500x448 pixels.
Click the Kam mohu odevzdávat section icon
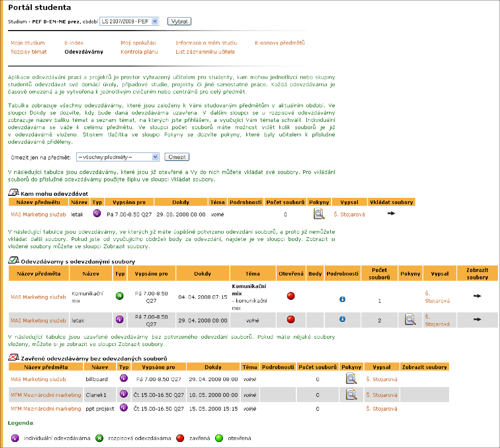[x=14, y=193]
